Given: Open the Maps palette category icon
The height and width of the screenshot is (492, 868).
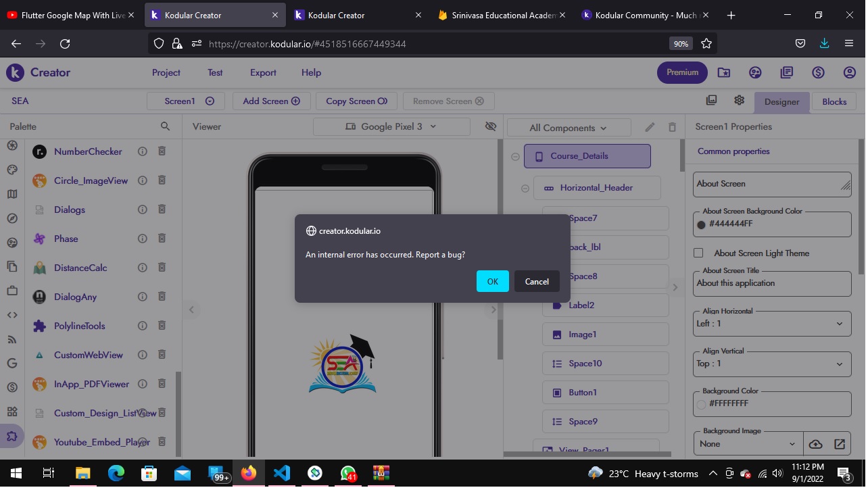Looking at the screenshot, I should (11, 195).
